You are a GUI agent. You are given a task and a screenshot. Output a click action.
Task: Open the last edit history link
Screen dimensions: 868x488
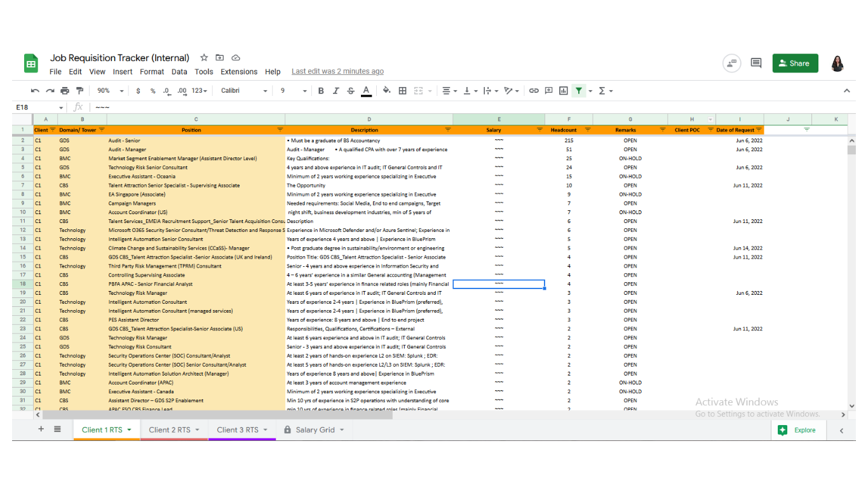click(337, 72)
